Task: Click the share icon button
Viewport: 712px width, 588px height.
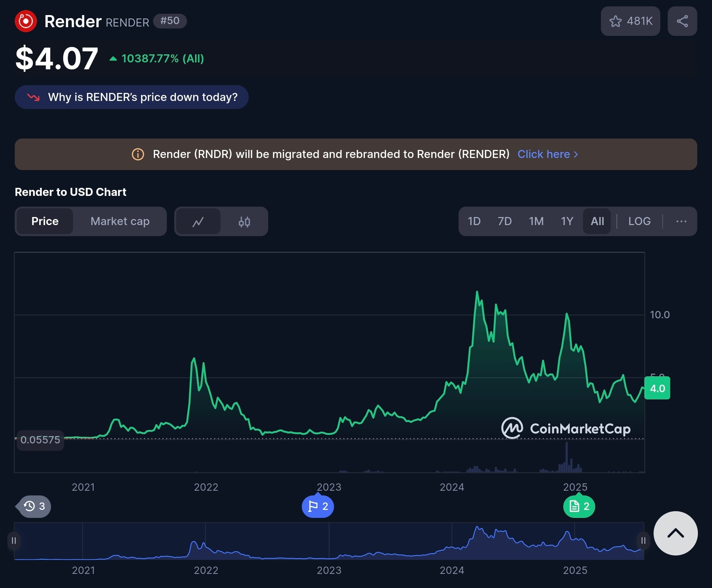Action: coord(682,21)
